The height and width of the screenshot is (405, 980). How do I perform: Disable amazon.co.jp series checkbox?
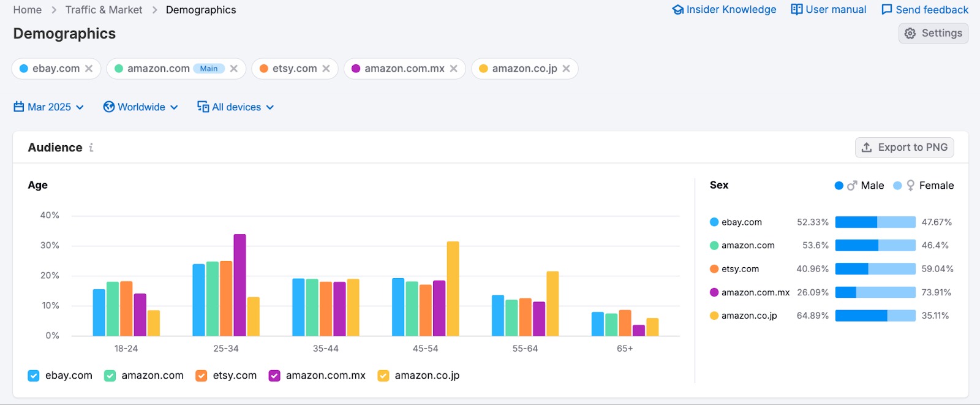[x=383, y=376]
